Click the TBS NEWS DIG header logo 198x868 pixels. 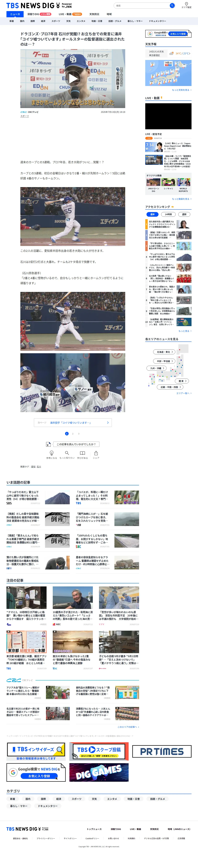pyautogui.click(x=39, y=5)
